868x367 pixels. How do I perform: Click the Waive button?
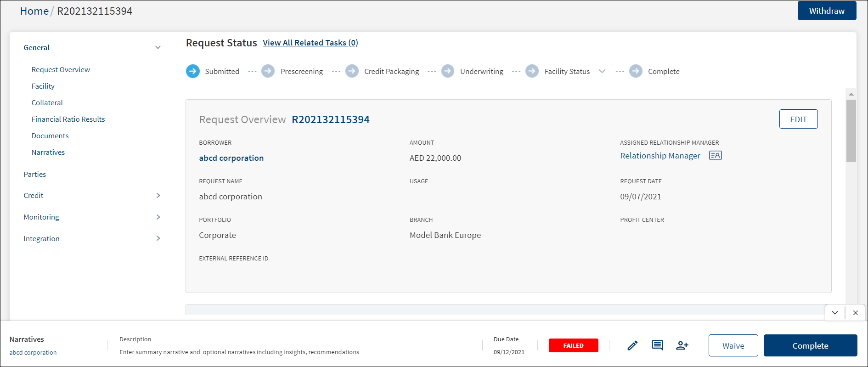tap(733, 345)
